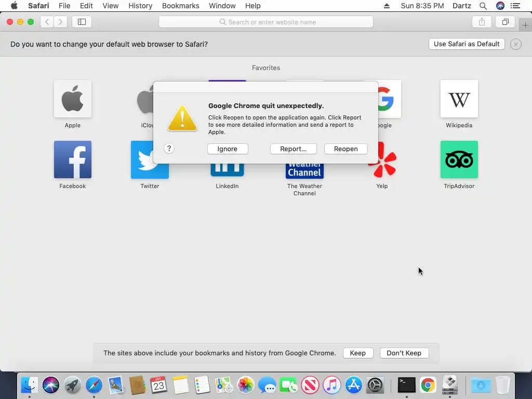Image resolution: width=532 pixels, height=399 pixels.
Task: Click Don't Keep button
Action: pyautogui.click(x=404, y=353)
